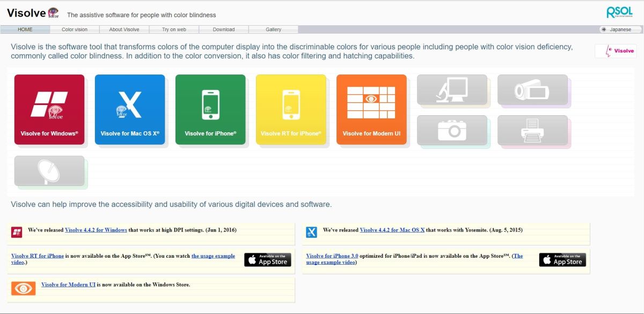The image size is (644, 314).
Task: Open the Visolve for iPhone 3.0 link
Action: click(332, 256)
